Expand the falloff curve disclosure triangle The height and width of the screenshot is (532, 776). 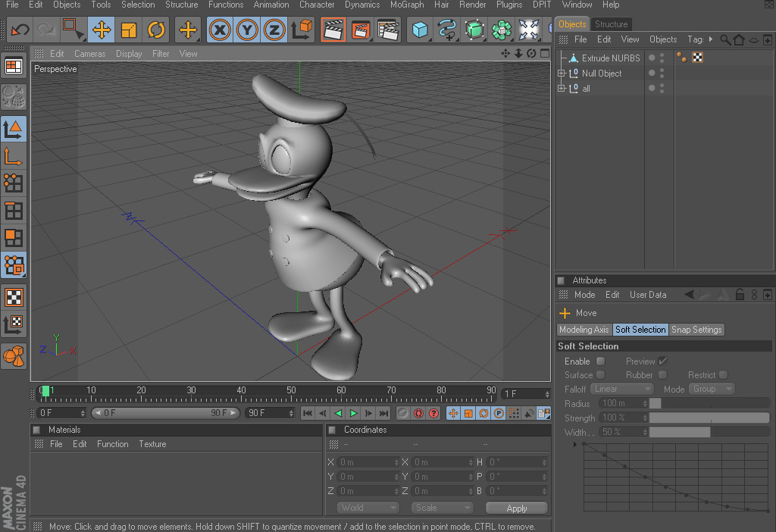[x=574, y=444]
